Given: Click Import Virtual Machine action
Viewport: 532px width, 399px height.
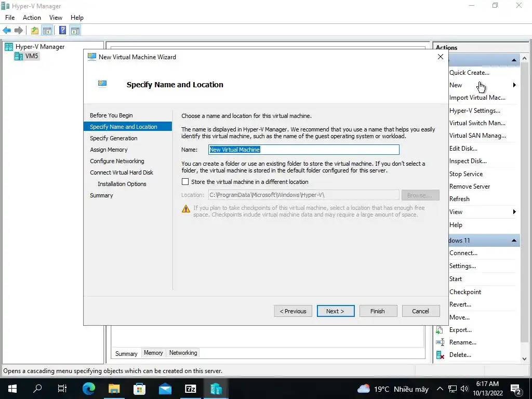Looking at the screenshot, I should [477, 98].
